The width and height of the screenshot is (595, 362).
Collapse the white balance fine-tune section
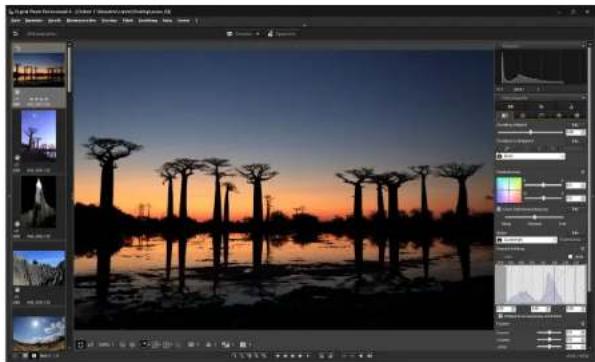[x=583, y=172]
